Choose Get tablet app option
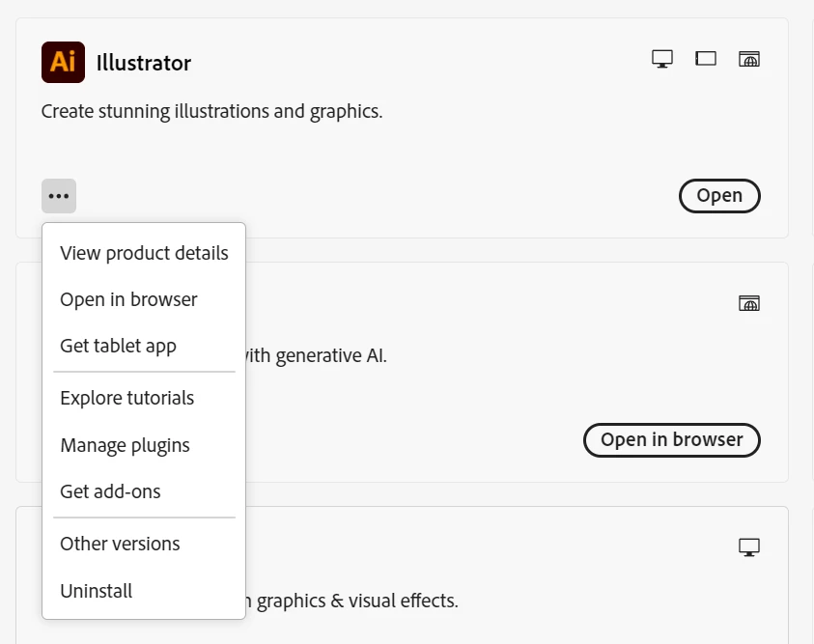Image resolution: width=814 pixels, height=644 pixels. pyautogui.click(x=144, y=346)
